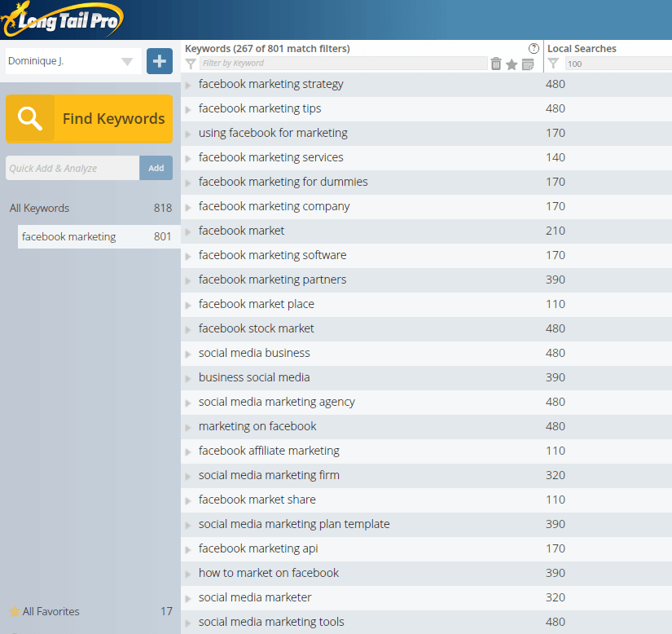
Task: Select keyword 'social media marketing tools'
Action: coord(271,622)
